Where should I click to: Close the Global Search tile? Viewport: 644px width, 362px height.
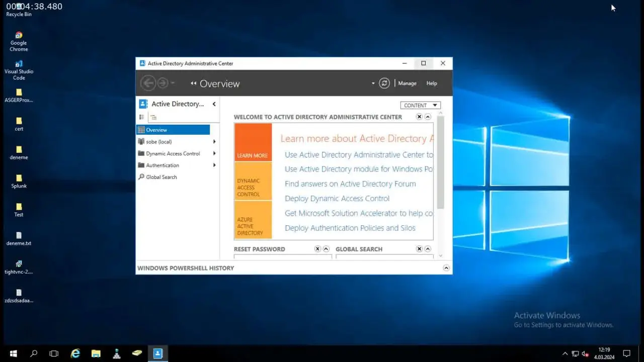[419, 249]
